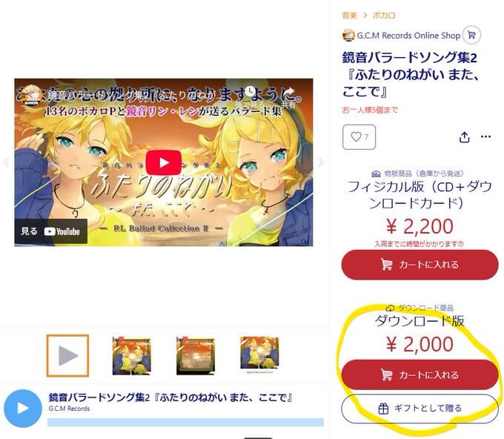This screenshot has width=504, height=439.
Task: Select the tracklist back cover thumbnail
Action: [196, 355]
